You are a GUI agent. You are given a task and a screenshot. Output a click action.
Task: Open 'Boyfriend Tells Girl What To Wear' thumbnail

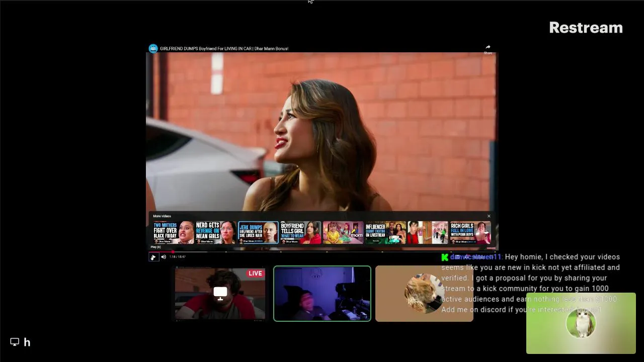click(300, 233)
